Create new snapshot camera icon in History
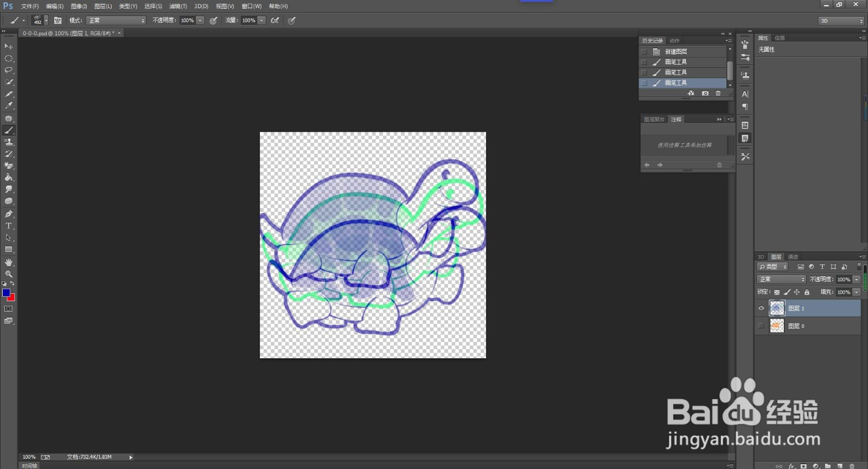This screenshot has width=868, height=469. (705, 93)
